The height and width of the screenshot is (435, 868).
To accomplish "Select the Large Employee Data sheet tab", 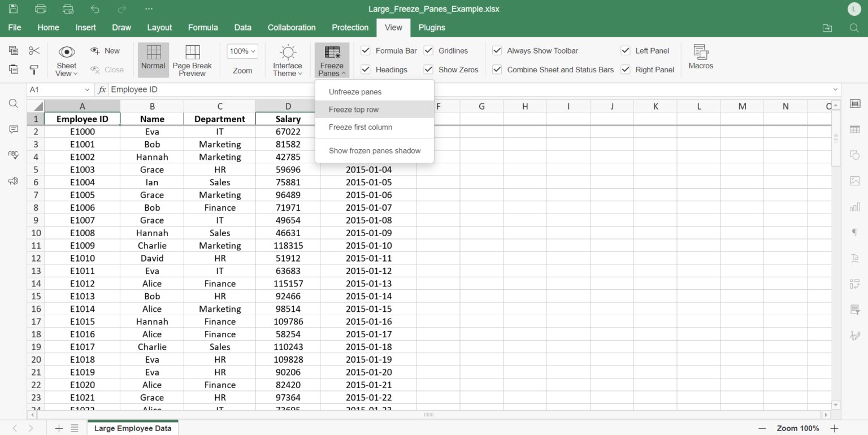I will coord(132,428).
